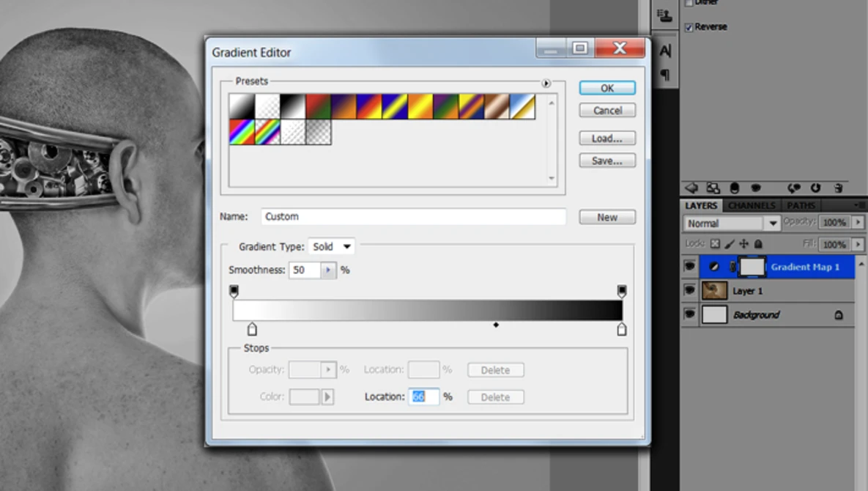
Task: Select the Background layer name
Action: (x=756, y=315)
